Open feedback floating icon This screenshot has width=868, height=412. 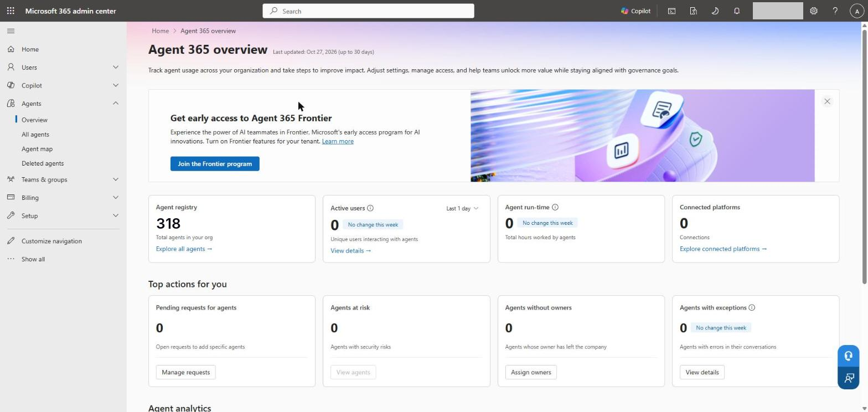pos(848,378)
